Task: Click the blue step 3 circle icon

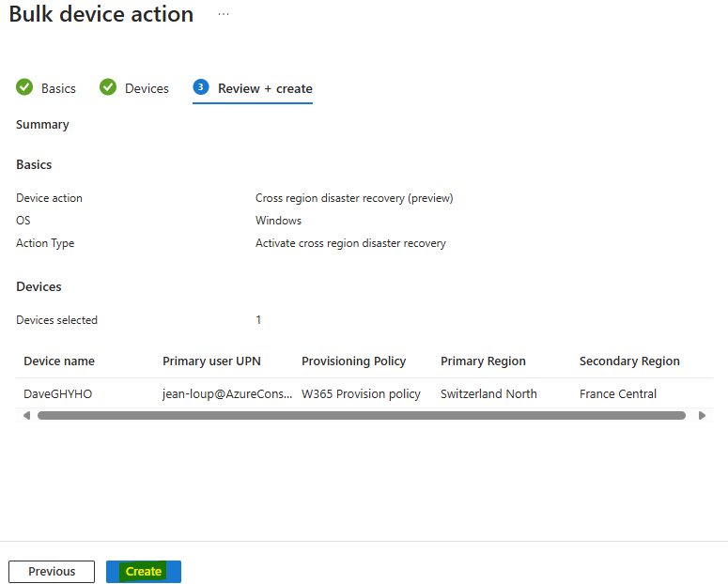Action: tap(201, 86)
